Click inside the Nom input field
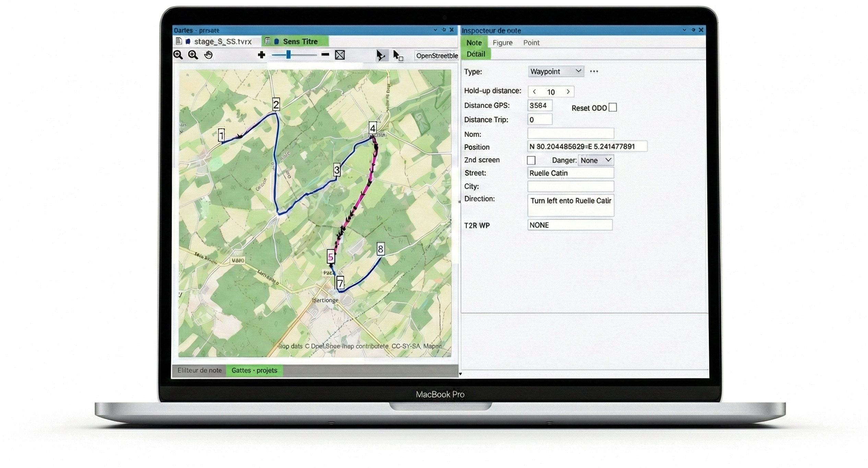 pos(570,133)
